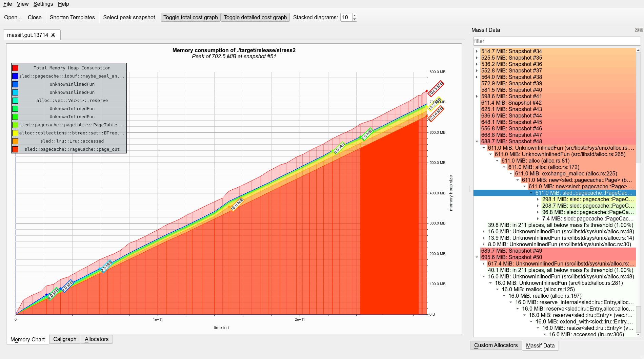Click the Open... button
The image size is (644, 359).
13,17
